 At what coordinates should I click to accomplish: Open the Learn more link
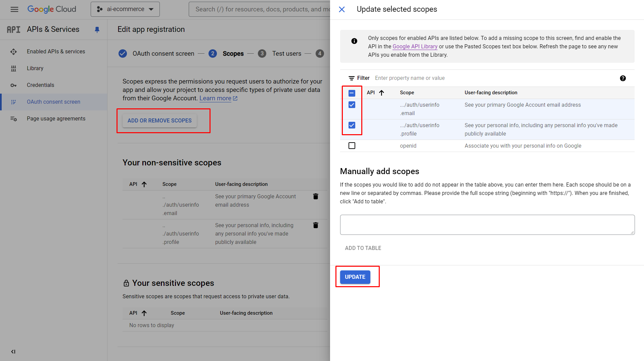[215, 98]
